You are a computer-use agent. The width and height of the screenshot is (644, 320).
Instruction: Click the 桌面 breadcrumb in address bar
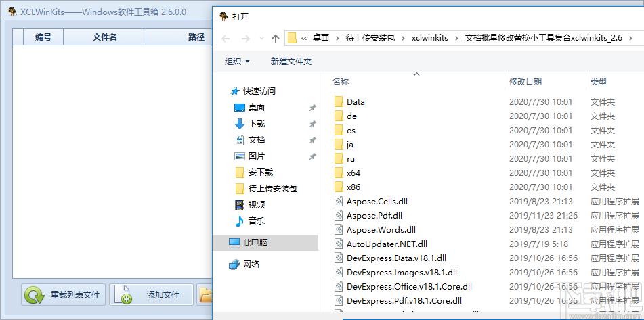click(x=321, y=38)
